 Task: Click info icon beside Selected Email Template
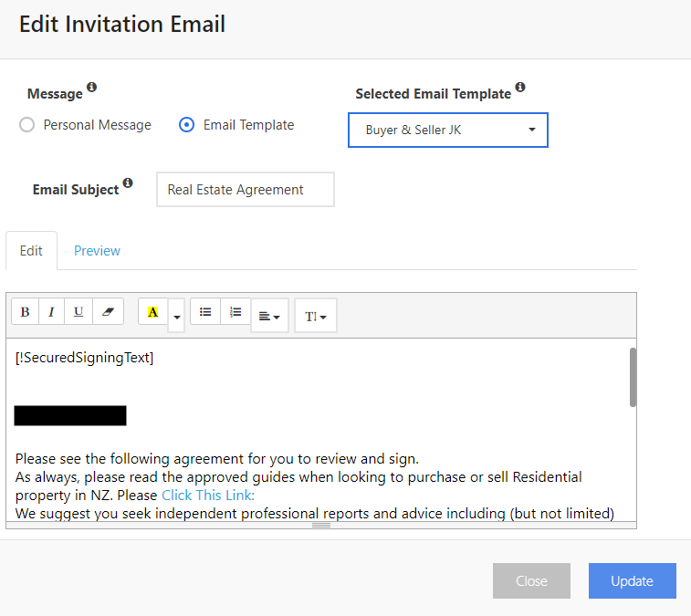(520, 88)
